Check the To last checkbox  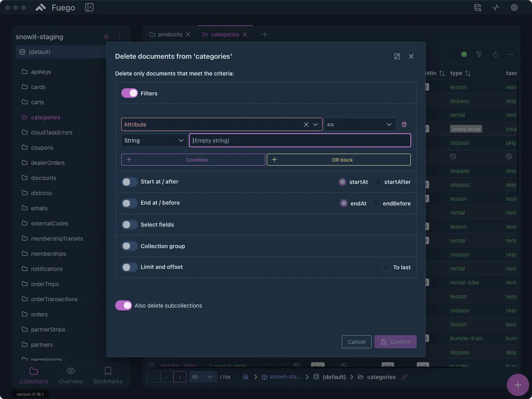click(x=386, y=267)
